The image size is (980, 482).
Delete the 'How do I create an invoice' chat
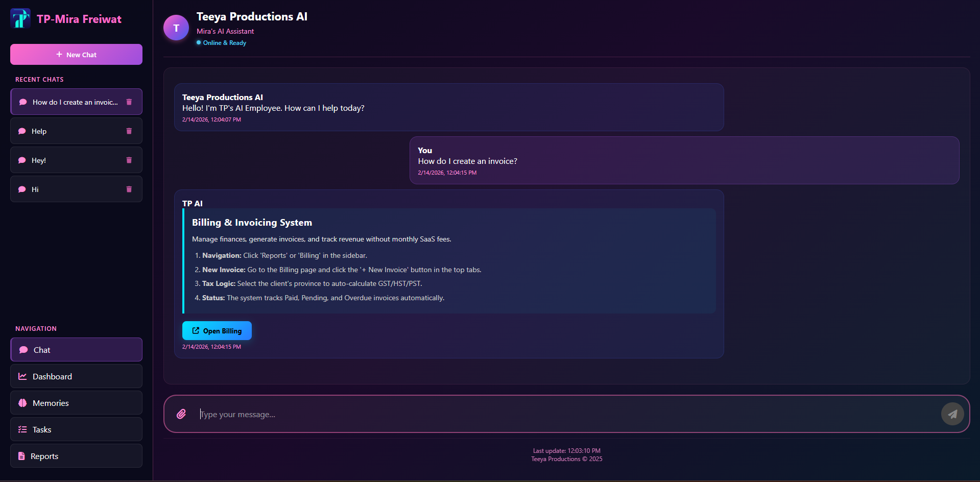(x=128, y=102)
